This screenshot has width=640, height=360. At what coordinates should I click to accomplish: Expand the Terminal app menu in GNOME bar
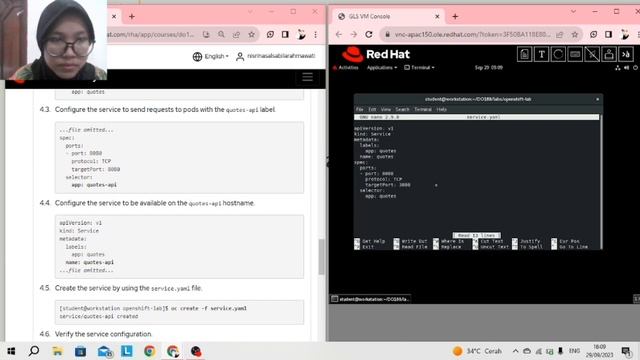tap(419, 68)
